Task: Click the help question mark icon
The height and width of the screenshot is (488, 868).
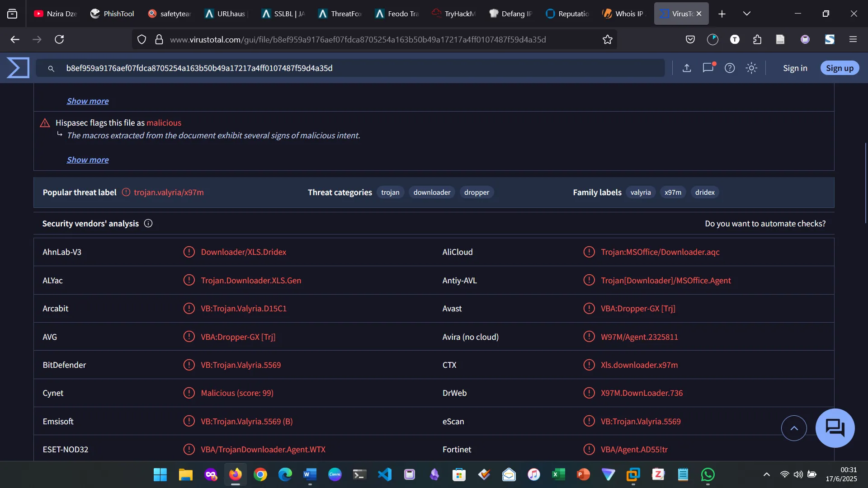Action: (x=730, y=68)
